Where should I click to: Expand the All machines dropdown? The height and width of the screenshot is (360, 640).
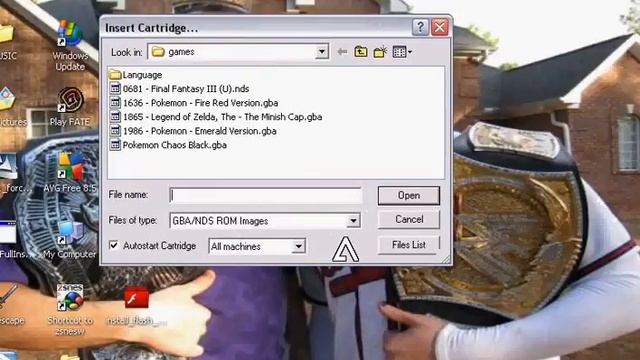(299, 247)
